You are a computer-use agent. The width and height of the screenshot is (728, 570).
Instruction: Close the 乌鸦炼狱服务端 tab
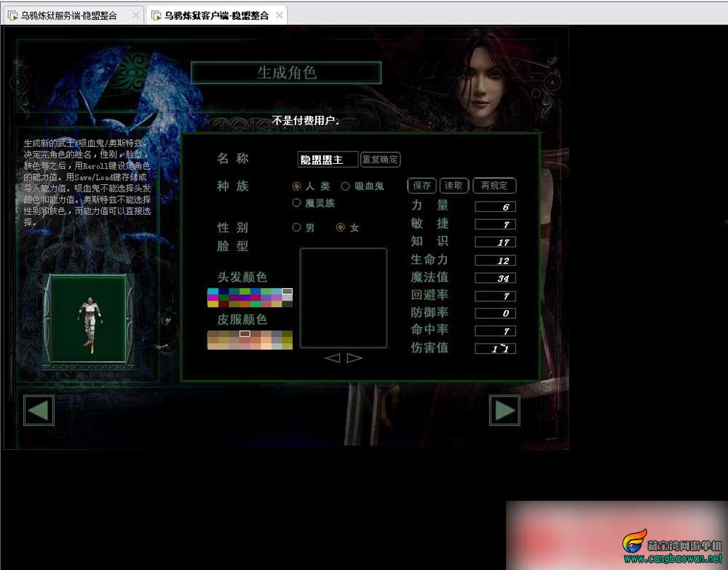tap(135, 15)
